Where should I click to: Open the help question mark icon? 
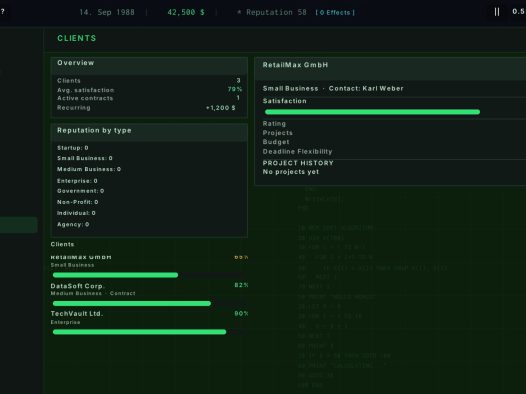(x=2, y=11)
